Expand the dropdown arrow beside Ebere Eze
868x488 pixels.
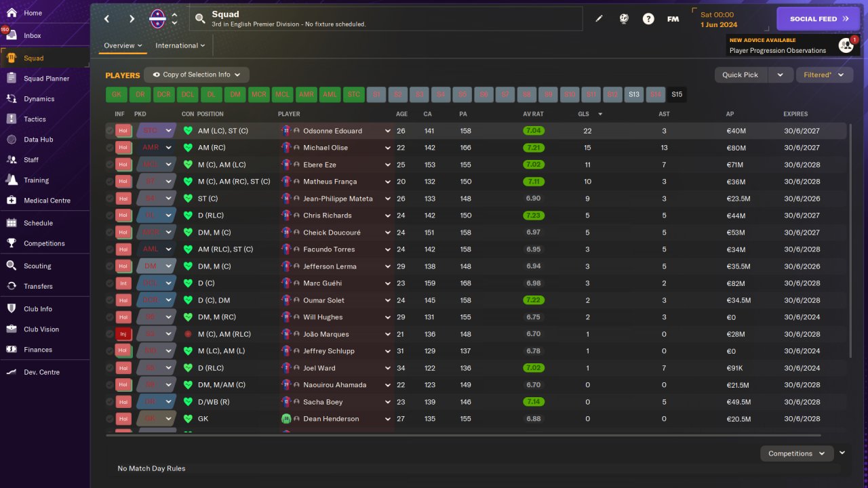click(x=388, y=165)
